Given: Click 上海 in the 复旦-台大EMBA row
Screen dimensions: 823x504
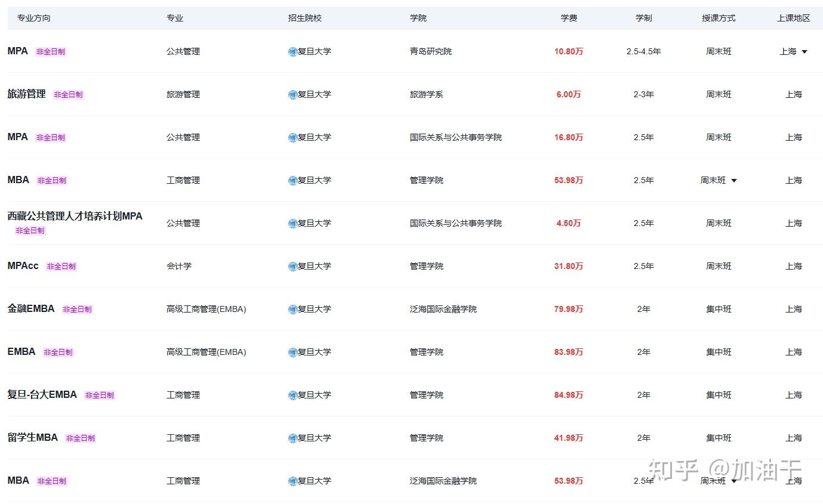Looking at the screenshot, I should coord(794,395).
